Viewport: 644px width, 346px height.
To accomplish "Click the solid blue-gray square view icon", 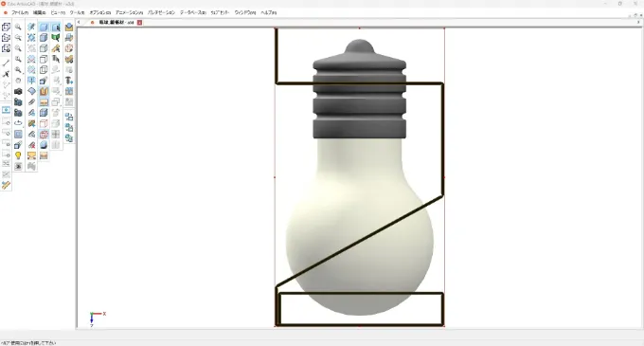I will tap(18, 134).
